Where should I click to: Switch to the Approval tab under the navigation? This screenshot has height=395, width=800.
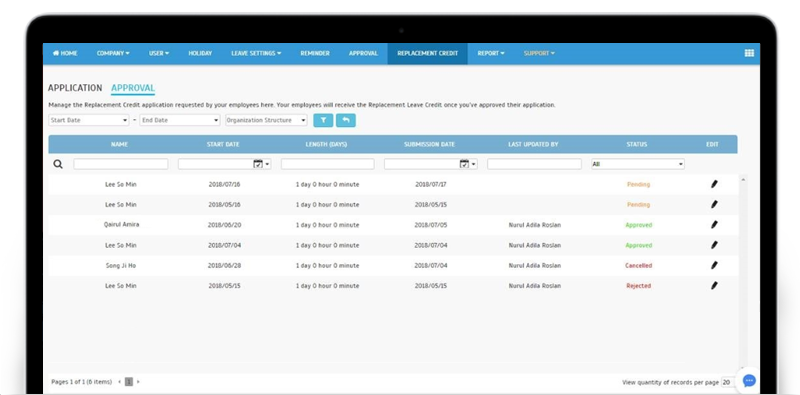(133, 88)
